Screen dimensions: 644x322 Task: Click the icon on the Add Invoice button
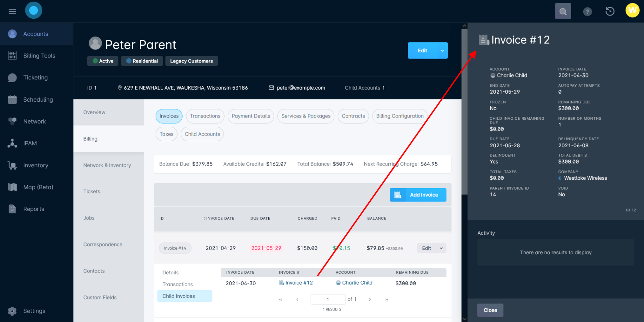398,195
